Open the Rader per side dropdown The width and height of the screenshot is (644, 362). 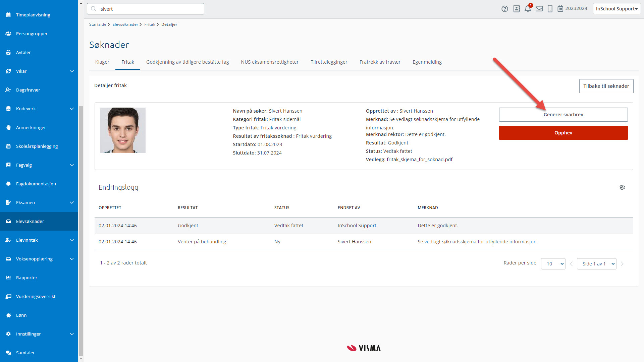(x=553, y=264)
